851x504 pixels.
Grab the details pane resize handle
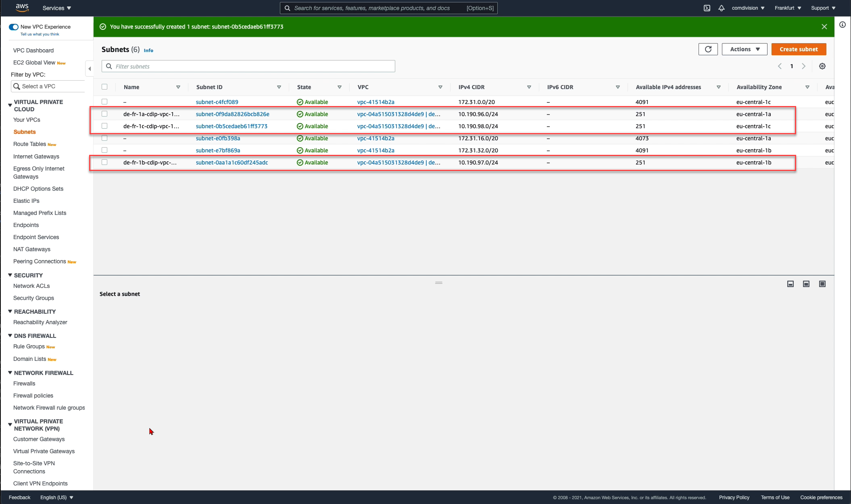coord(439,283)
